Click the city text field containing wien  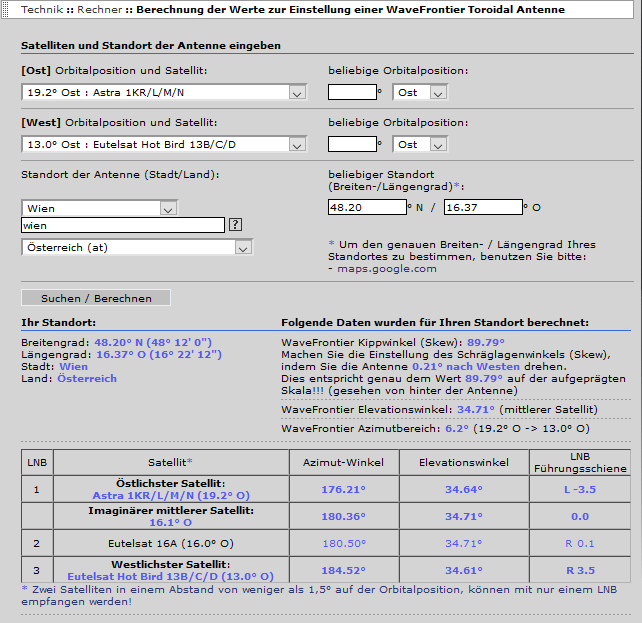[123, 226]
